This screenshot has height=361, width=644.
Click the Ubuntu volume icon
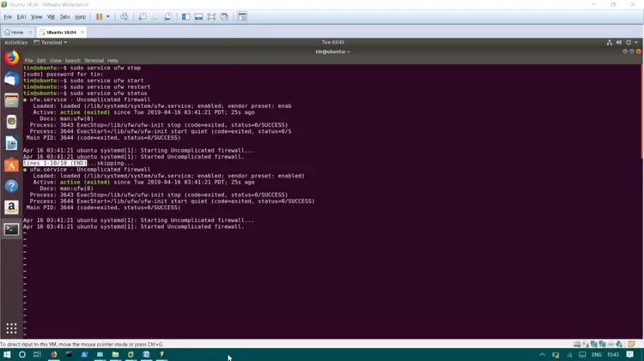point(619,42)
